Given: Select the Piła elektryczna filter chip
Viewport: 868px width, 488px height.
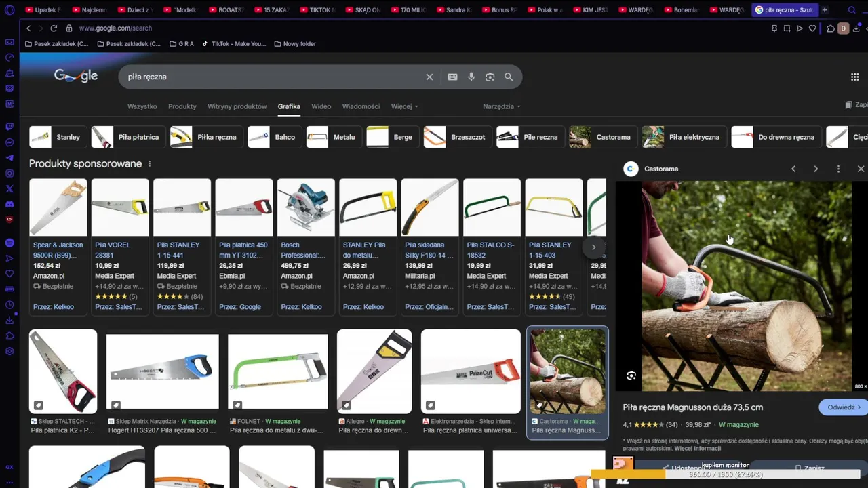Looking at the screenshot, I should tap(685, 137).
